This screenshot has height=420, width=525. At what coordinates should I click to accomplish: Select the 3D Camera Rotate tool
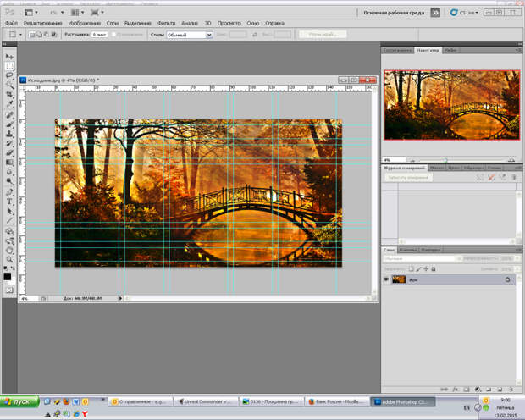(9, 240)
